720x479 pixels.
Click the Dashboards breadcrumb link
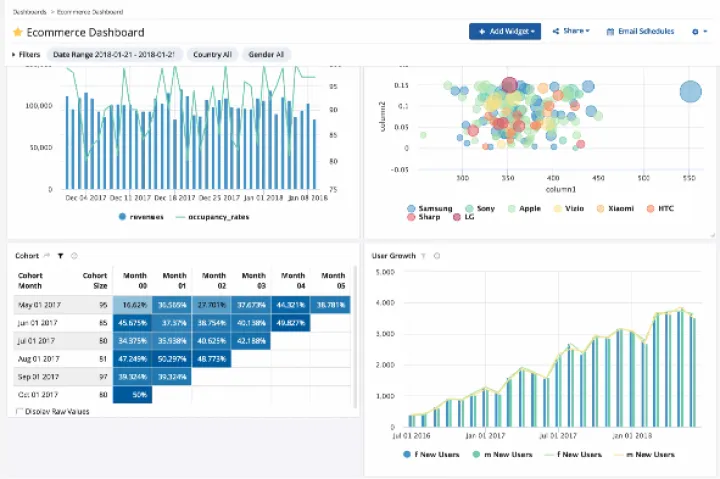(x=29, y=10)
